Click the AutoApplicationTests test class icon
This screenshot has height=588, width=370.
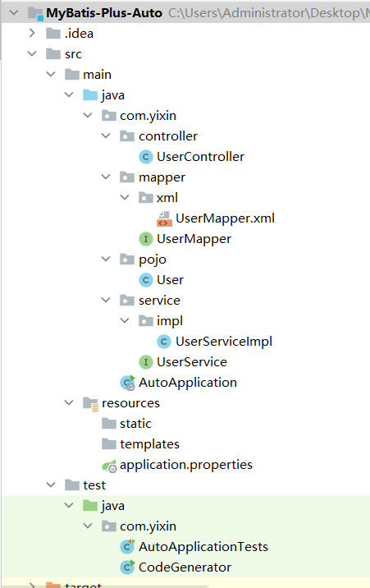click(x=127, y=547)
